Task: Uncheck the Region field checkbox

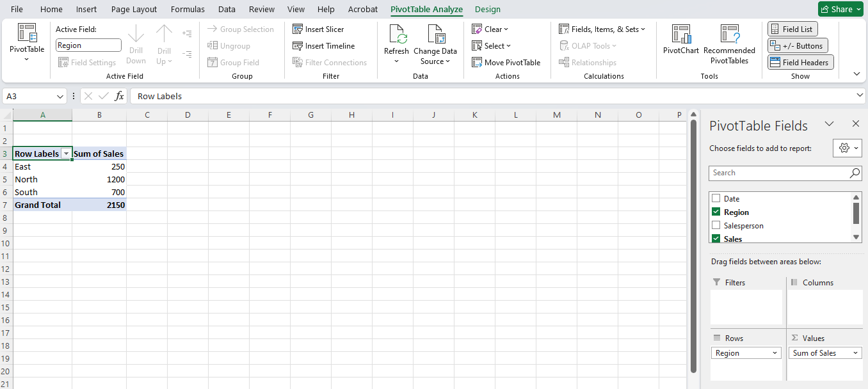Action: point(715,212)
